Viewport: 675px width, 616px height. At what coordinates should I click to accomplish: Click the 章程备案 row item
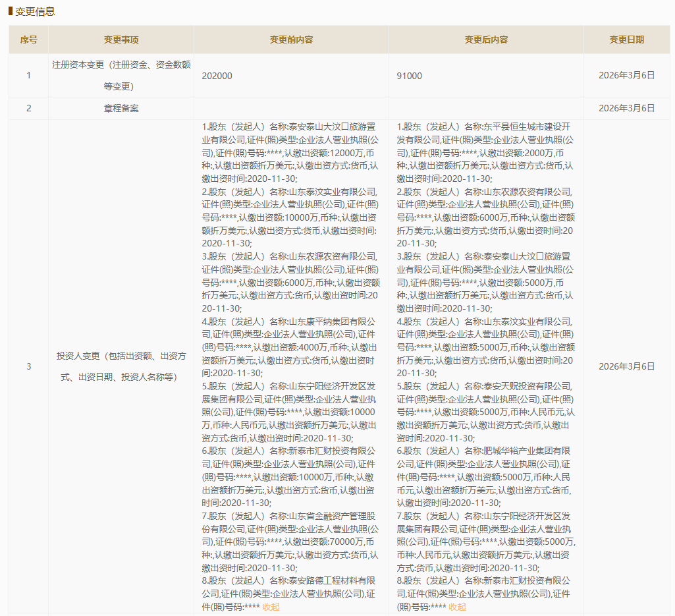pyautogui.click(x=121, y=108)
